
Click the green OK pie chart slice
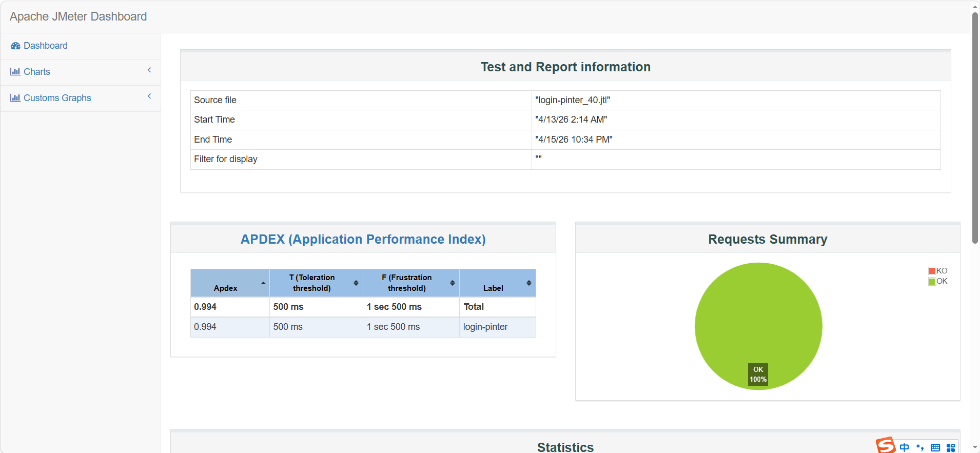pyautogui.click(x=758, y=318)
